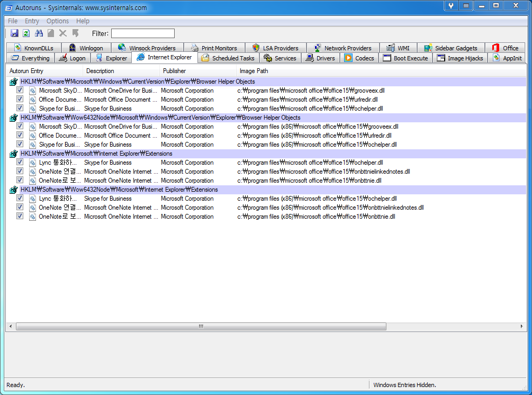Switch to the Services tab
532x395 pixels.
(280, 58)
